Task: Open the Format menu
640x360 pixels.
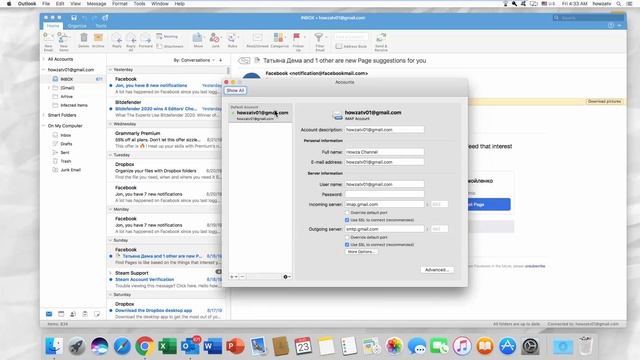Action: pyautogui.click(x=120, y=4)
